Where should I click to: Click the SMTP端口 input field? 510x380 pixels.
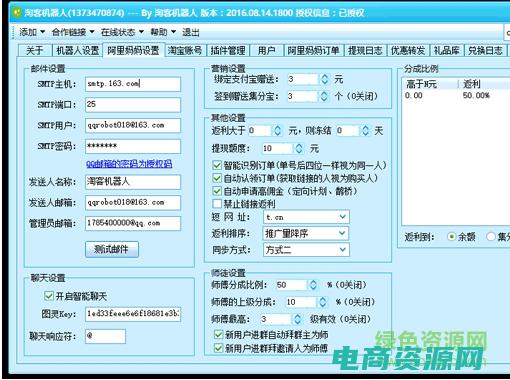point(133,105)
